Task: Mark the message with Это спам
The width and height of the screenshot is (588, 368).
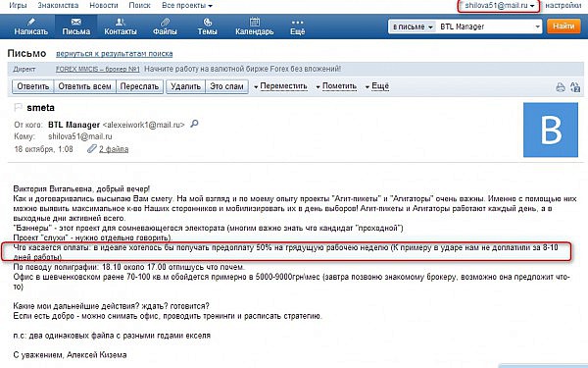Action: 226,86
